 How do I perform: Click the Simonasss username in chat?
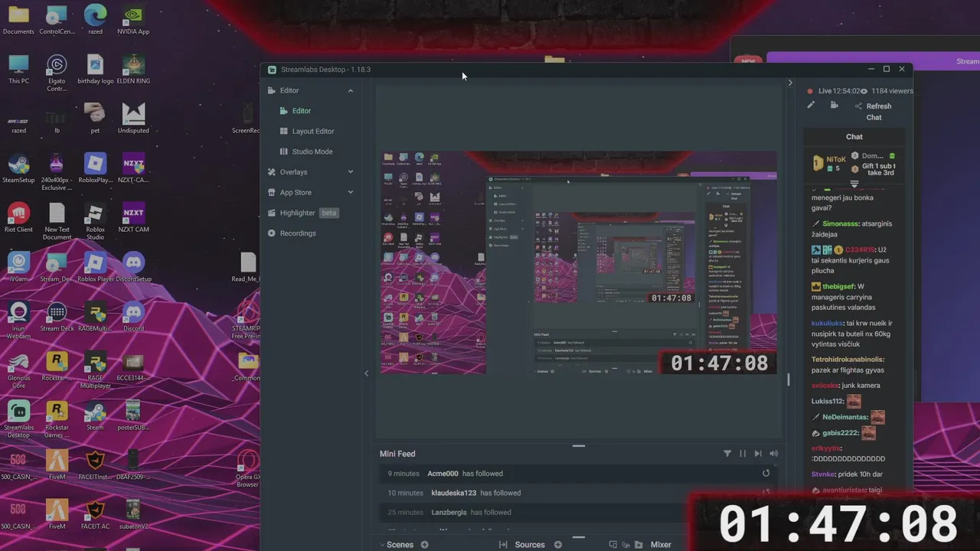840,224
